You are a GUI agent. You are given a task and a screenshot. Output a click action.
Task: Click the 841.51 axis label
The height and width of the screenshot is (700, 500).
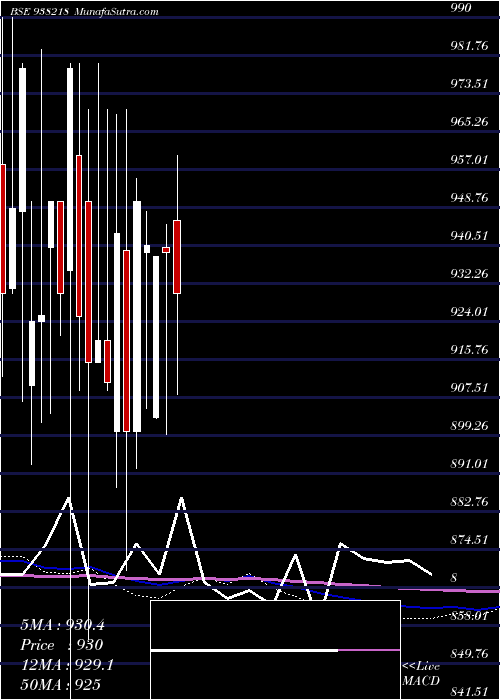(469, 692)
